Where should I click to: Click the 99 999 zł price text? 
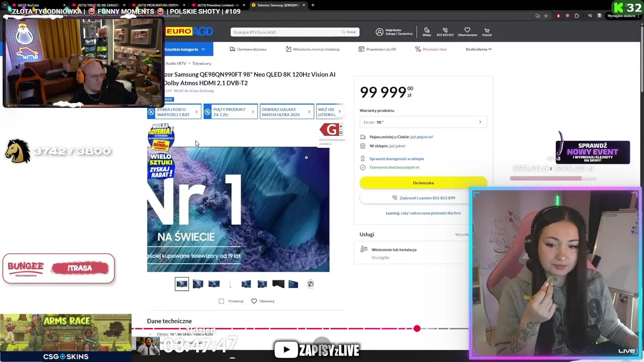[386, 92]
